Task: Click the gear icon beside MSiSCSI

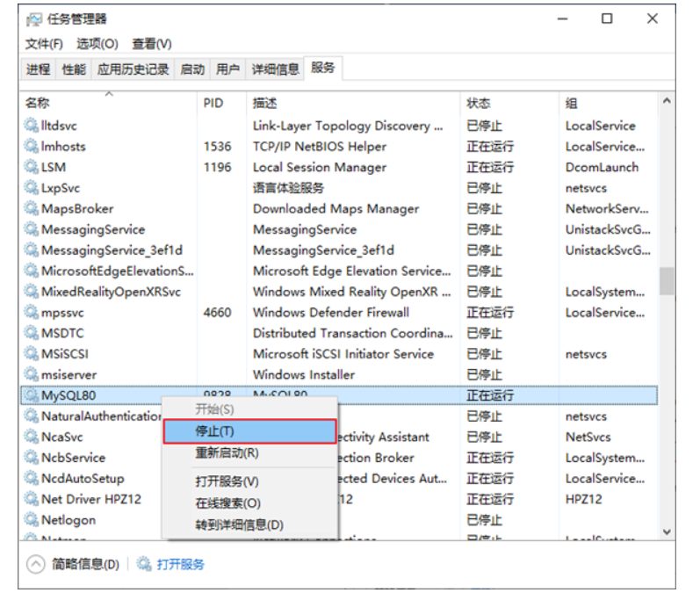Action: (32, 353)
